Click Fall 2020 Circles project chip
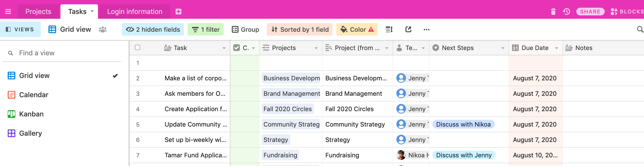This screenshot has width=644, height=166. click(287, 109)
